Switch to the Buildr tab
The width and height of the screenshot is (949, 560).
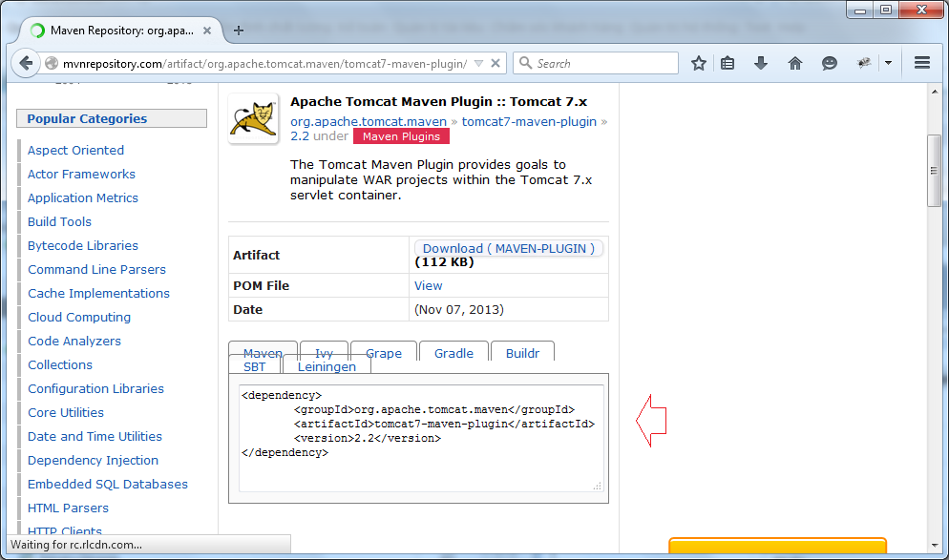(x=522, y=351)
